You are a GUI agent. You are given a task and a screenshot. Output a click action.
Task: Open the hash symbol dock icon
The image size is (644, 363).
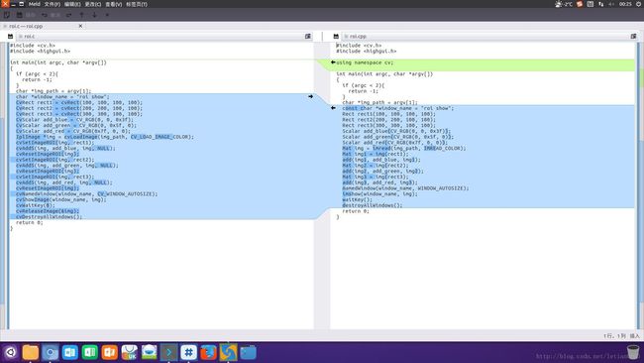point(188,352)
